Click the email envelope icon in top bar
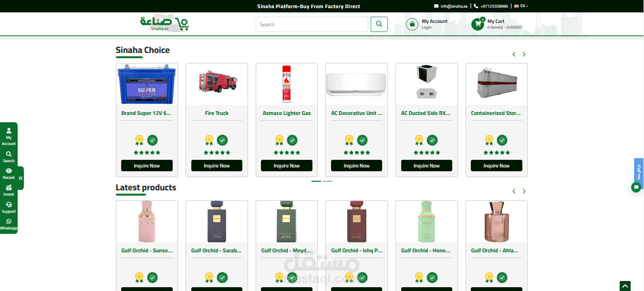This screenshot has width=644, height=291. 436,6
